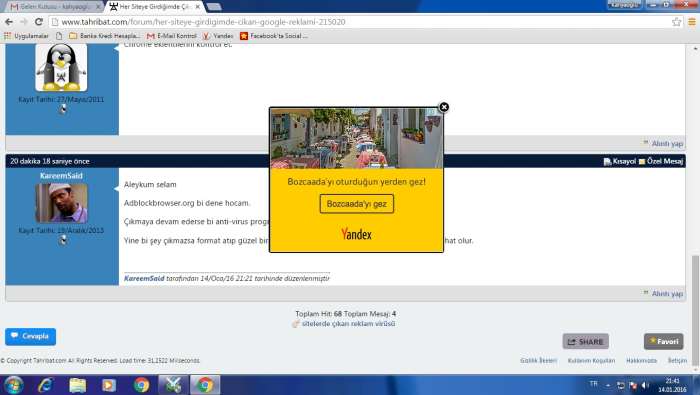Open the Kullanım Koşulları footer link
This screenshot has height=395, width=700.
tap(591, 360)
